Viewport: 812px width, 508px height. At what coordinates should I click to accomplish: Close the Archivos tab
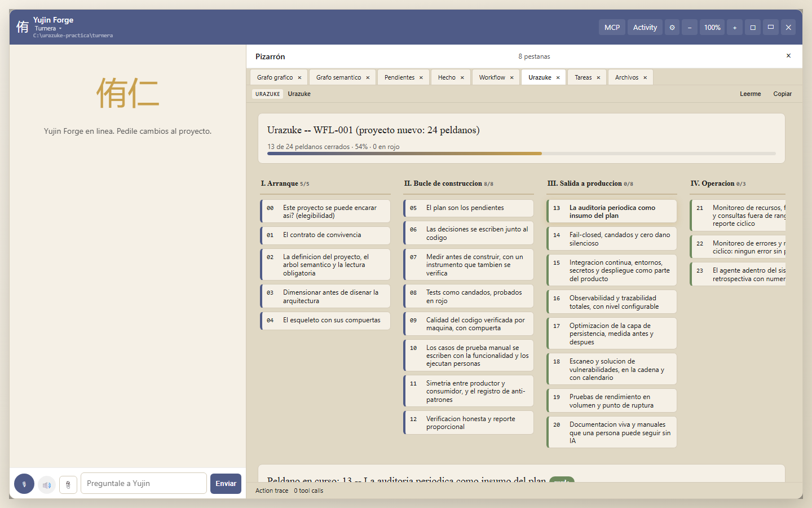(645, 78)
